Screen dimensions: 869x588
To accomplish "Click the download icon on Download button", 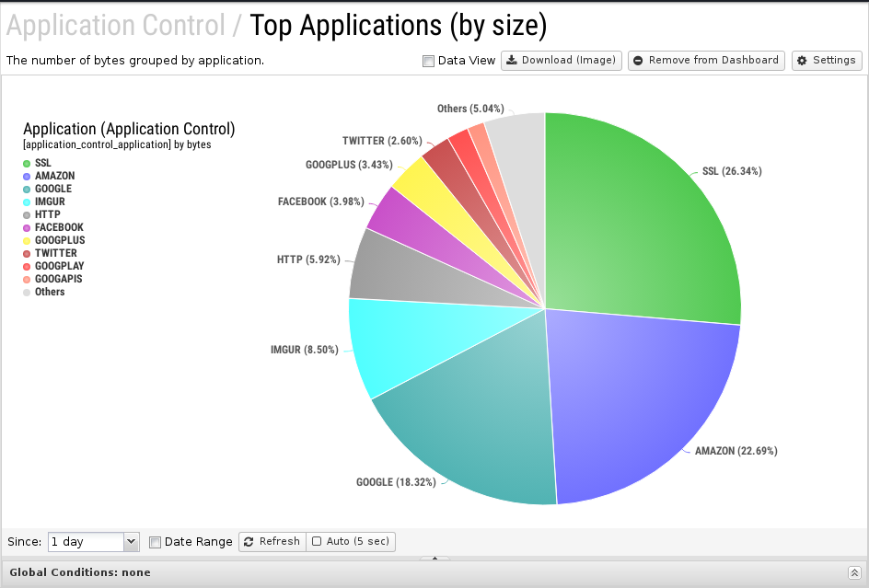I will coord(512,60).
